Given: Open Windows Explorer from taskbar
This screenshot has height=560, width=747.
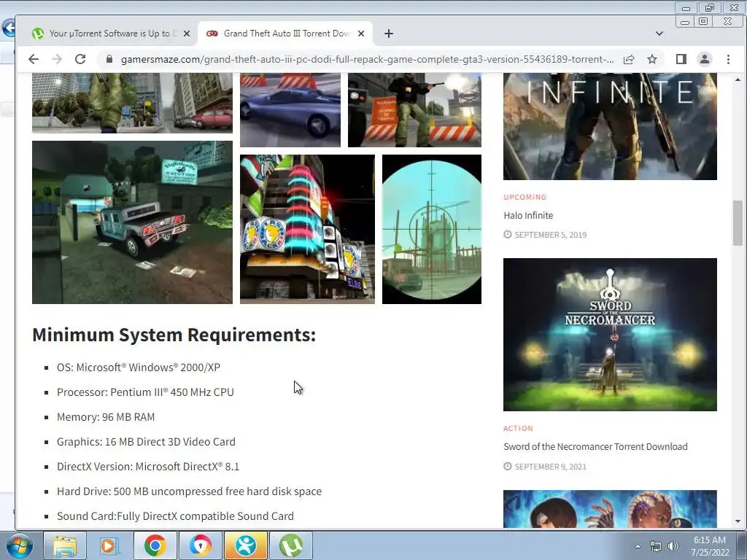Looking at the screenshot, I should pos(65,545).
